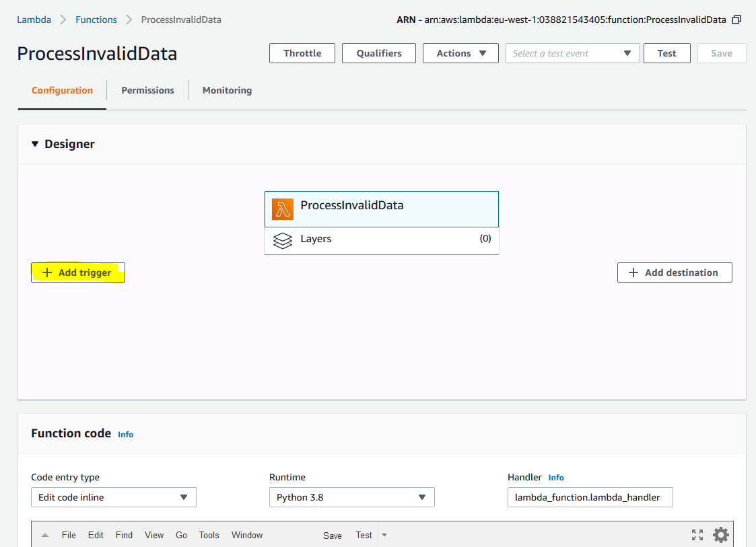Click the Handler input field

pyautogui.click(x=590, y=497)
